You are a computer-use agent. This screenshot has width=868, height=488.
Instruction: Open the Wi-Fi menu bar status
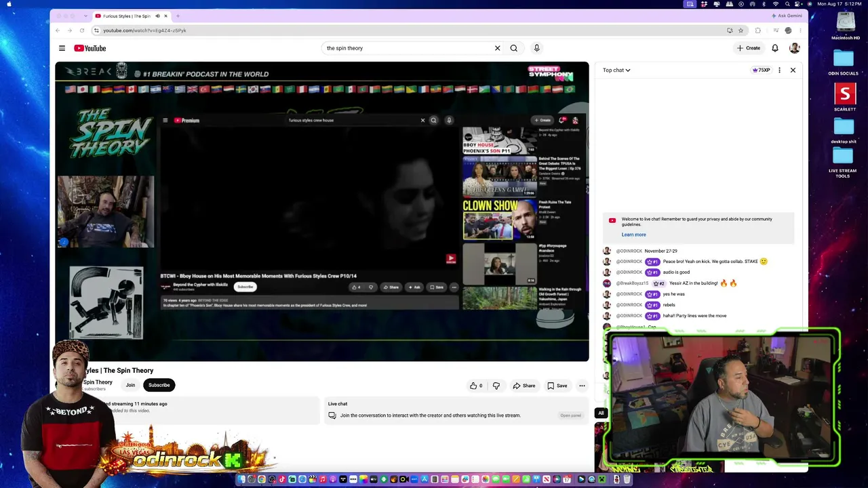(x=776, y=4)
